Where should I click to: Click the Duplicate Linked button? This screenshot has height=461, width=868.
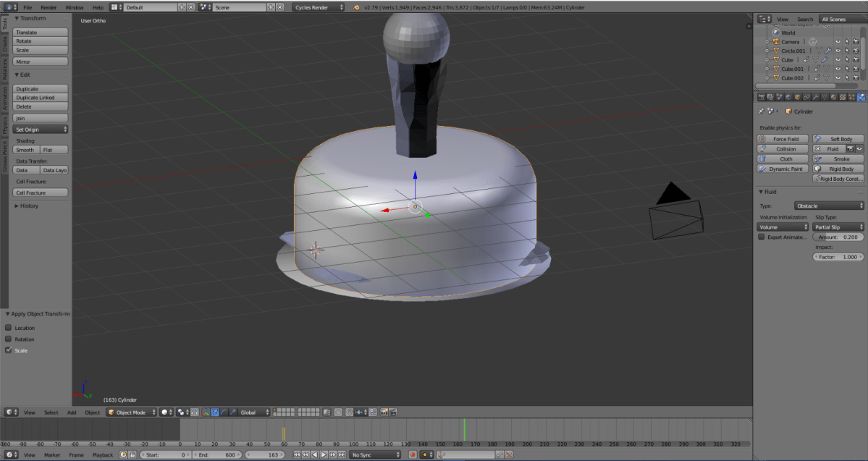pyautogui.click(x=41, y=98)
